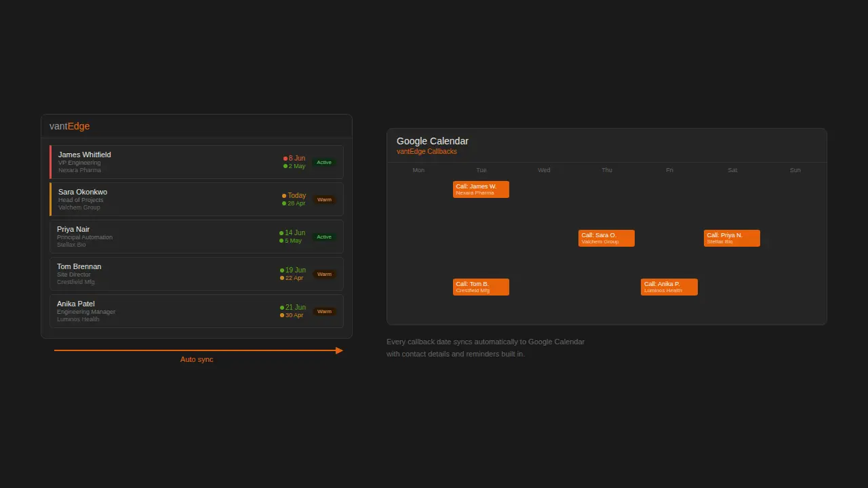Open the Call: James W. calendar event

pos(481,189)
